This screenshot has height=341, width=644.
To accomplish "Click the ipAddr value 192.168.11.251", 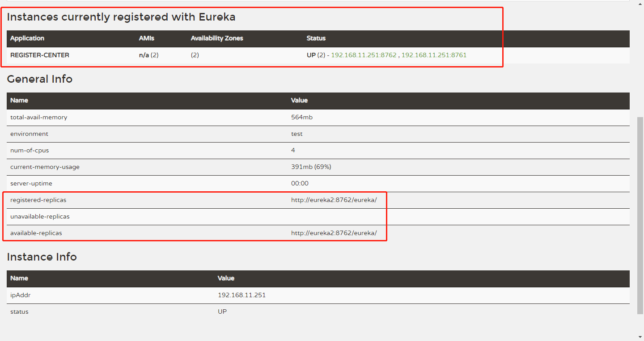I will pyautogui.click(x=242, y=295).
